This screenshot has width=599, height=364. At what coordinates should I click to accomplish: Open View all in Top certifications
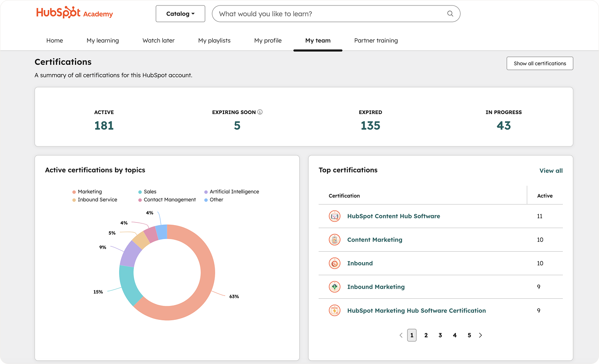pos(551,170)
